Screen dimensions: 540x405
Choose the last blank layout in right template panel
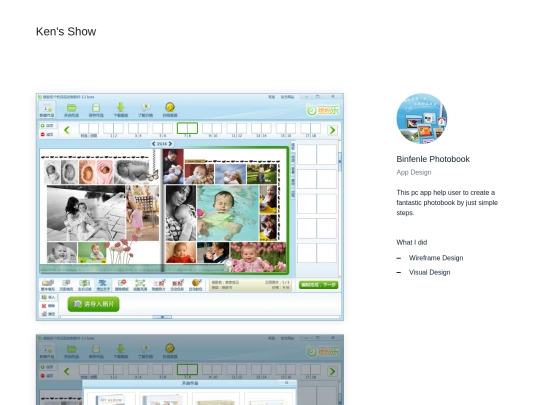[x=316, y=253]
